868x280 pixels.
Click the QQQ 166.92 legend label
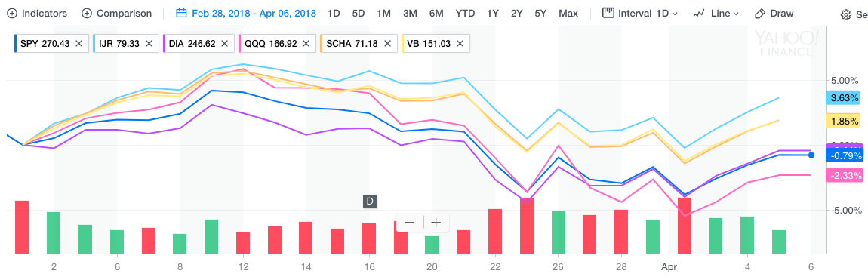[271, 43]
